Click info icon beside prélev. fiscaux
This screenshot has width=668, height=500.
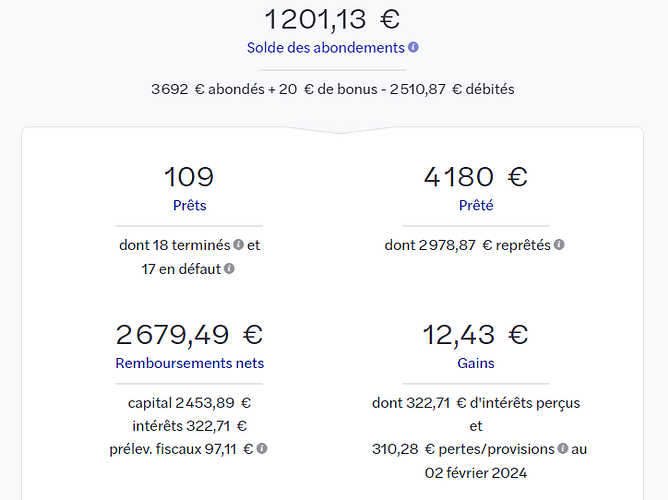pos(262,449)
